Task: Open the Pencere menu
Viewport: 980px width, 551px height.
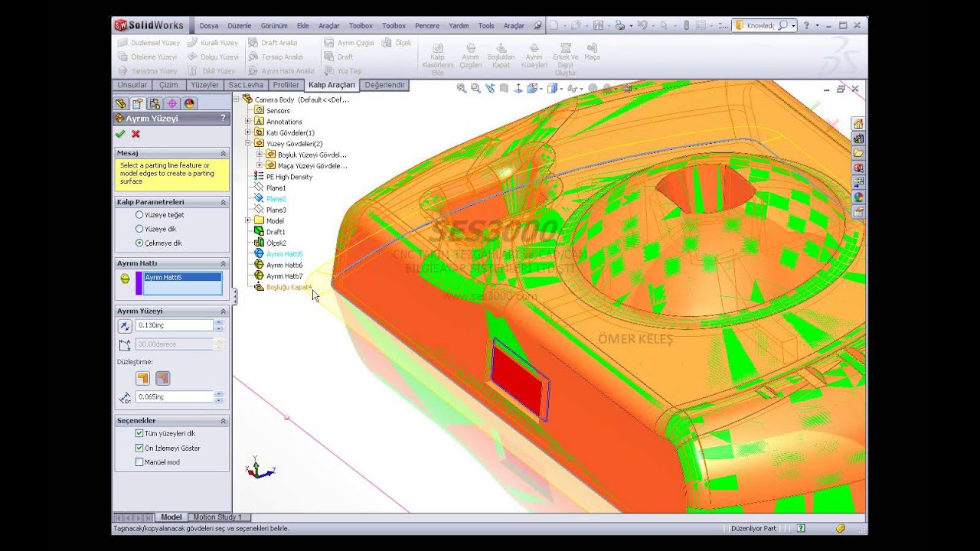Action: [427, 25]
